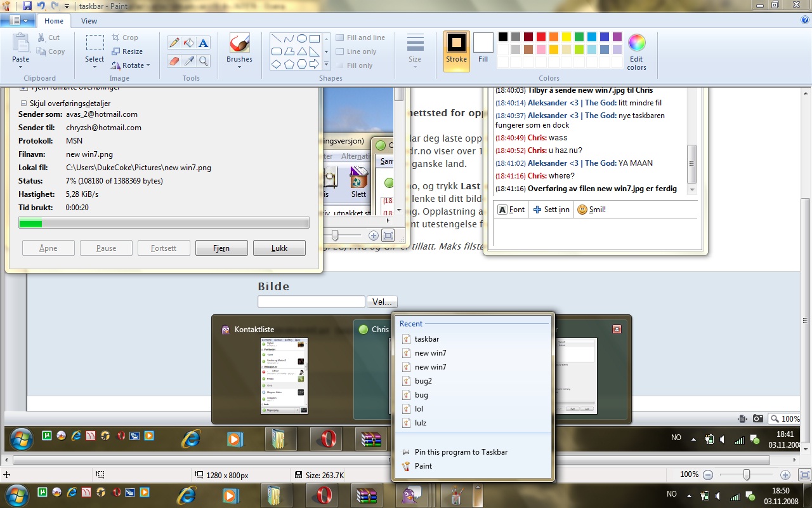Select the Line only option
This screenshot has width=812, height=508.
point(356,51)
